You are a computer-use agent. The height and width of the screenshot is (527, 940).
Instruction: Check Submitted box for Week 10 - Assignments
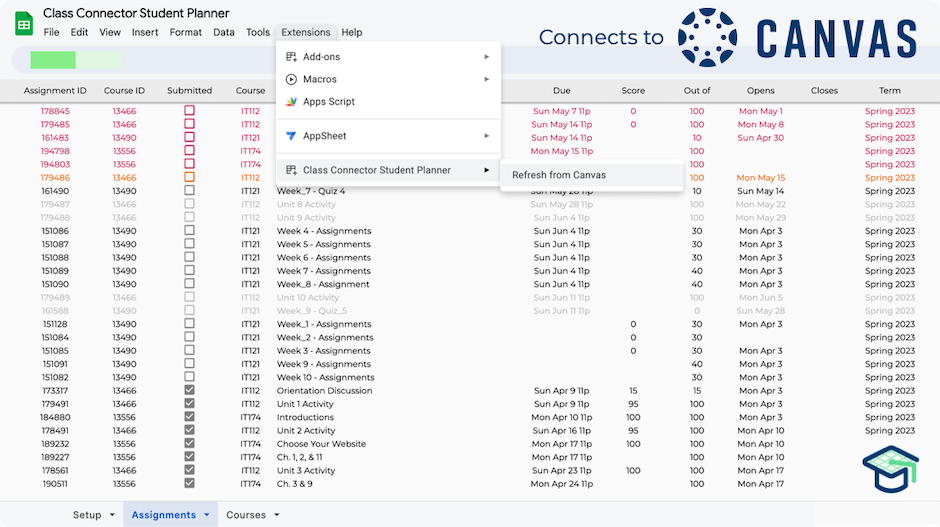[x=189, y=377]
